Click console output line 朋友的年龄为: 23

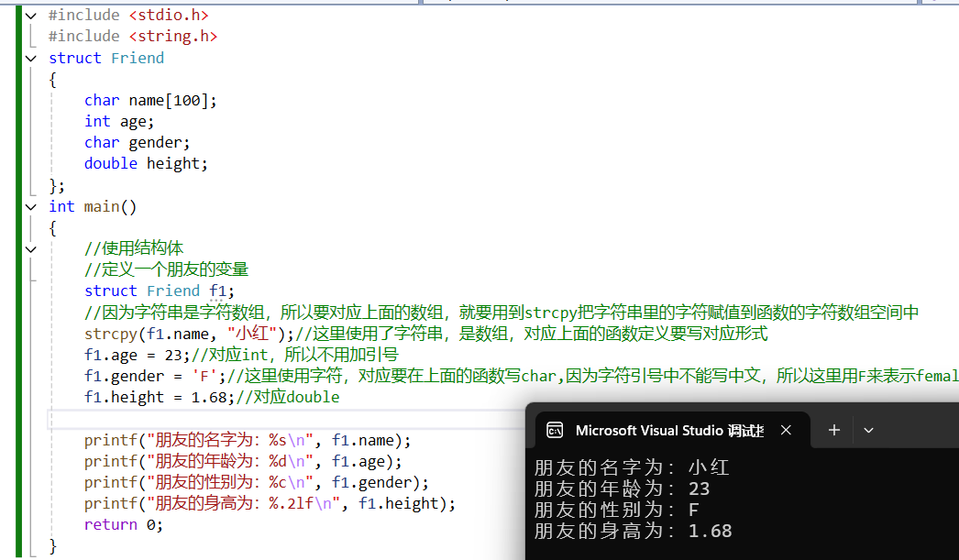622,489
